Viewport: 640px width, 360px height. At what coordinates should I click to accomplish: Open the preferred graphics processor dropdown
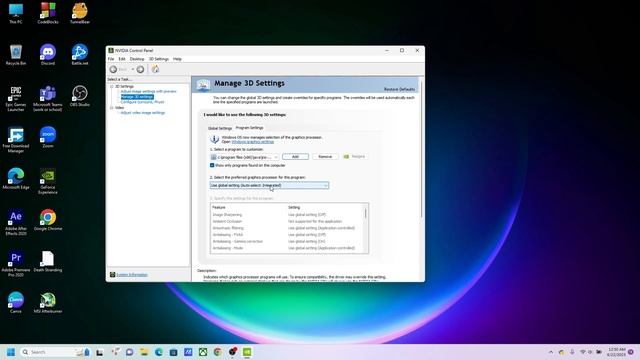(x=269, y=185)
